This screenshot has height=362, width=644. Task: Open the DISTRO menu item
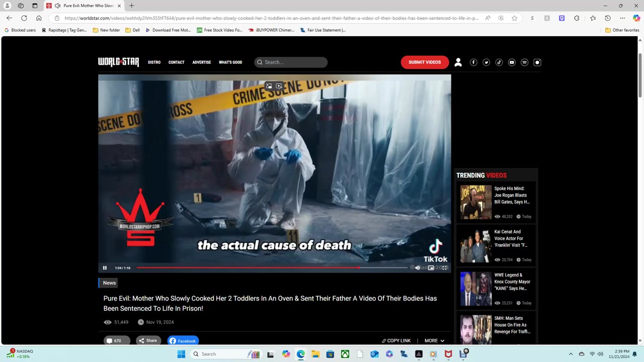154,62
